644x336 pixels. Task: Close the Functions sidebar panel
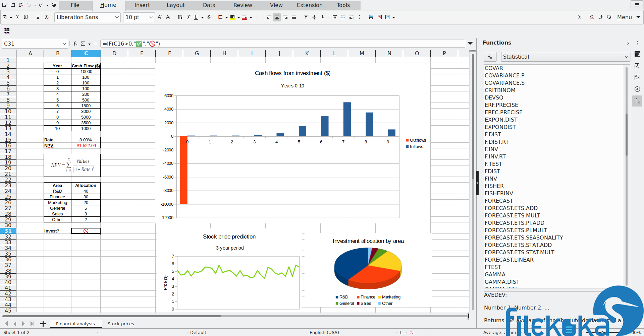click(x=628, y=44)
